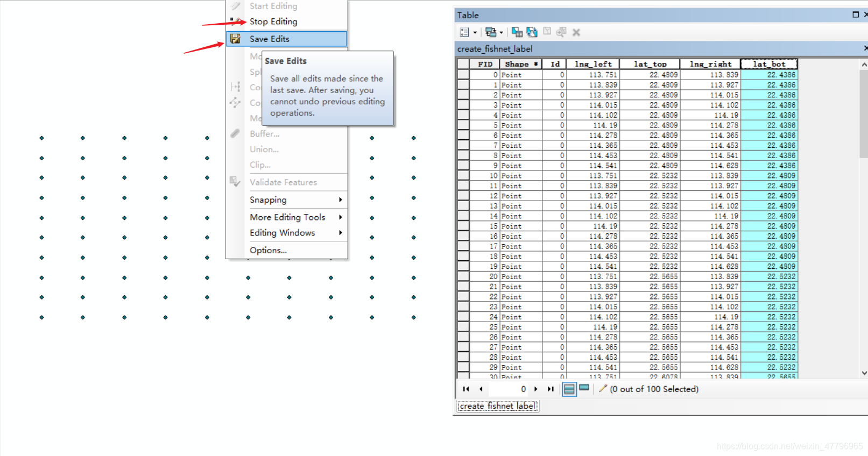Select row with FID 5

pos(463,125)
